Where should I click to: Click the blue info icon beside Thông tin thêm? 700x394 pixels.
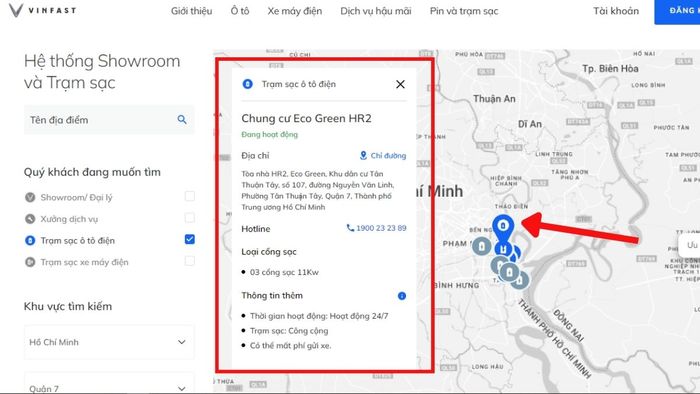402,296
